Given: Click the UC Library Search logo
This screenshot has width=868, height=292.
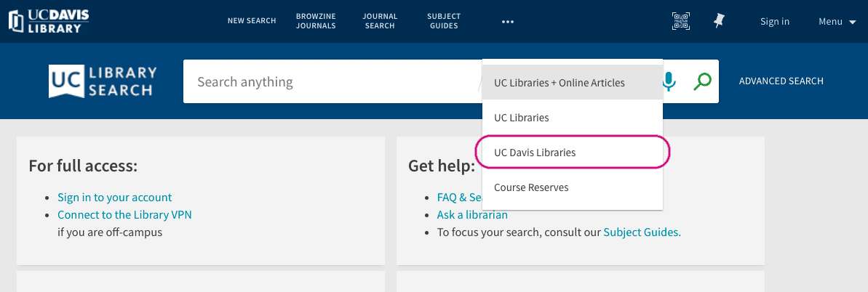Looking at the screenshot, I should [103, 81].
